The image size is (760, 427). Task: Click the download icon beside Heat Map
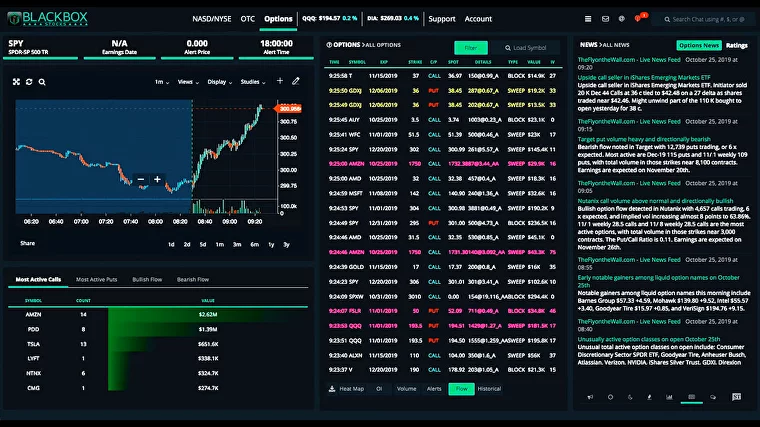pyautogui.click(x=332, y=388)
